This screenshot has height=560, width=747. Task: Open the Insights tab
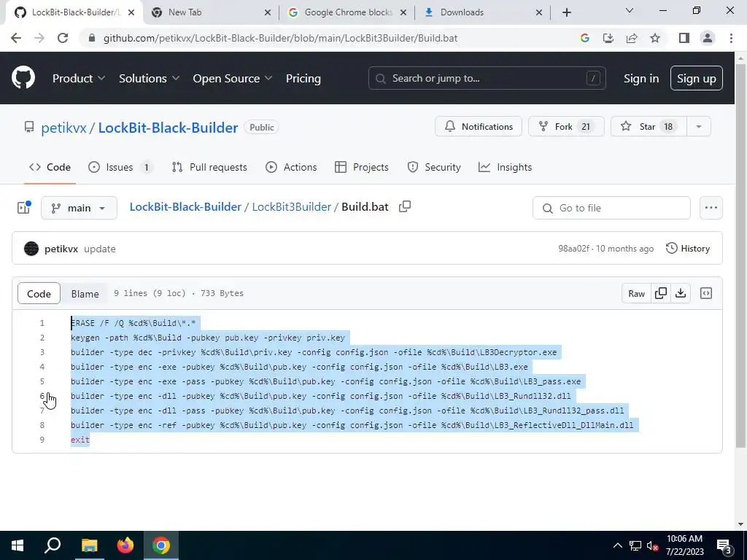[505, 167]
